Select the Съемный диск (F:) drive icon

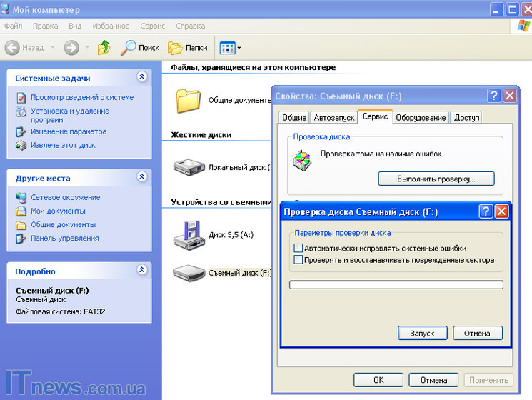coord(189,273)
